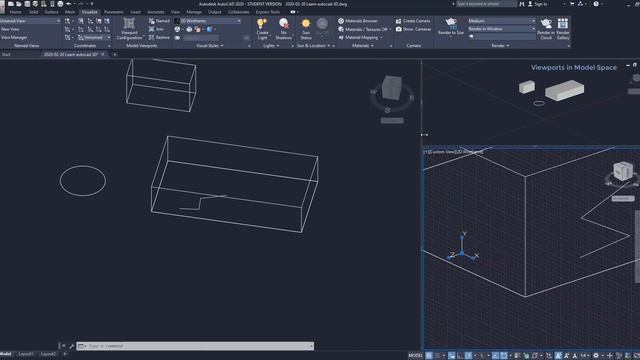Image resolution: width=640 pixels, height=360 pixels.
Task: Open the 2D Wireframe visual style dropdown
Action: click(208, 21)
